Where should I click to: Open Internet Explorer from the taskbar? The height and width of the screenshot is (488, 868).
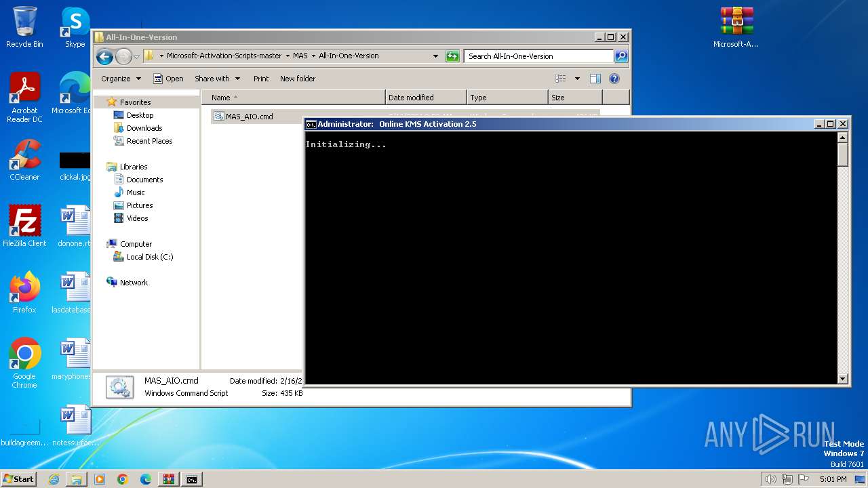(x=54, y=479)
